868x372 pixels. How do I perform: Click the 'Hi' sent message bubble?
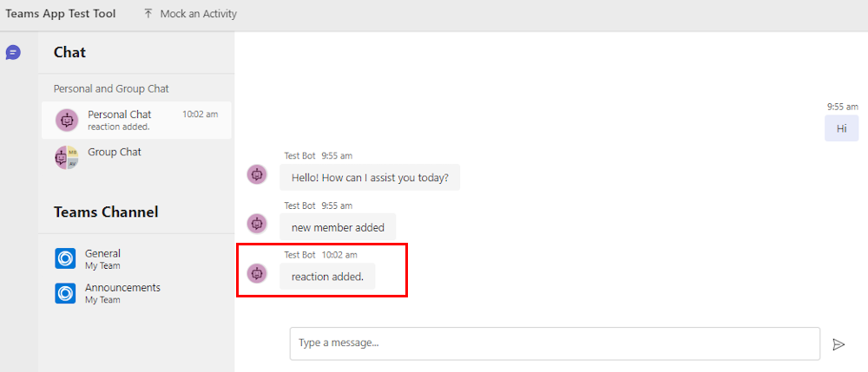click(841, 128)
